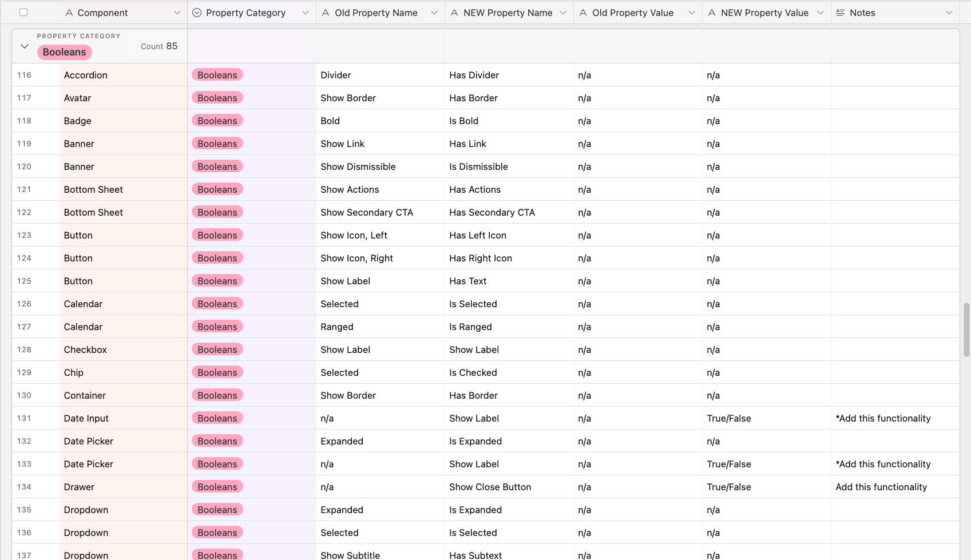This screenshot has height=560, width=971.
Task: Select the 'Show Close Button' cell
Action: click(x=509, y=487)
